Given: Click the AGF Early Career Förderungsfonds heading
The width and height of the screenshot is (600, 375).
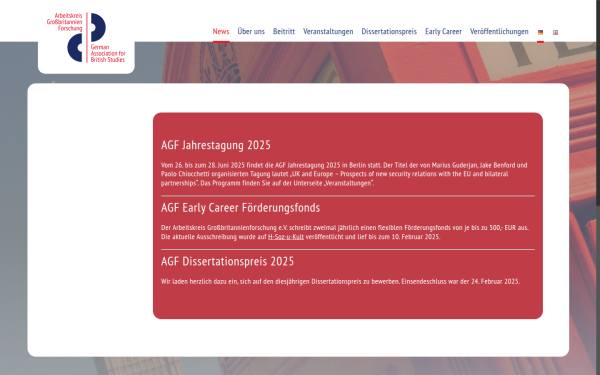Looking at the screenshot, I should 240,207.
